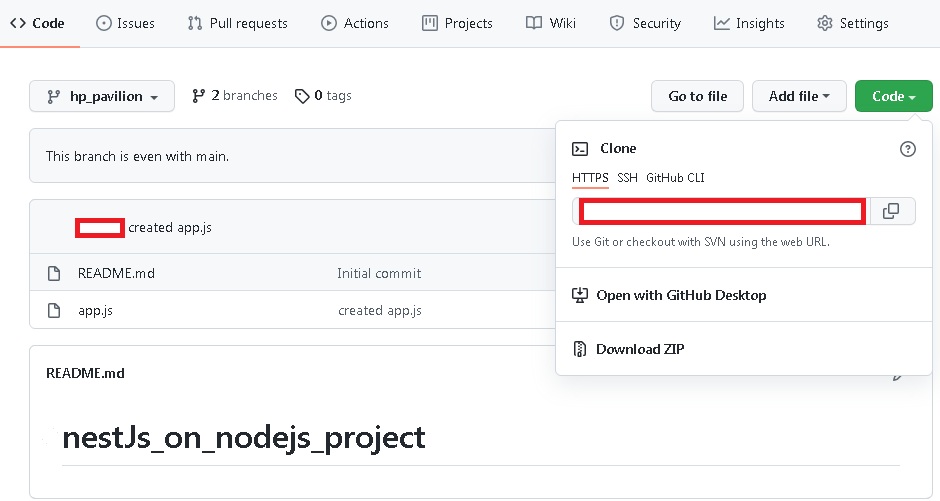Click the app.js file icon
Viewport: 940px width, 501px height.
tap(54, 310)
